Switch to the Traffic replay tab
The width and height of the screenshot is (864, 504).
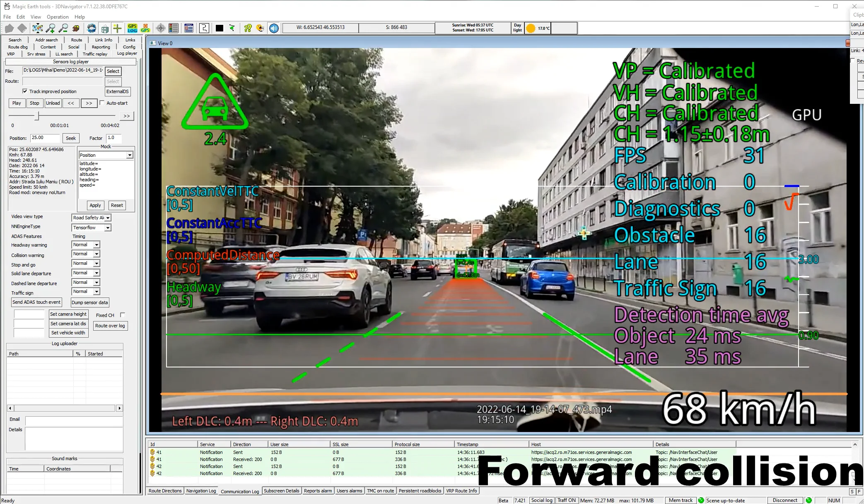click(x=94, y=54)
